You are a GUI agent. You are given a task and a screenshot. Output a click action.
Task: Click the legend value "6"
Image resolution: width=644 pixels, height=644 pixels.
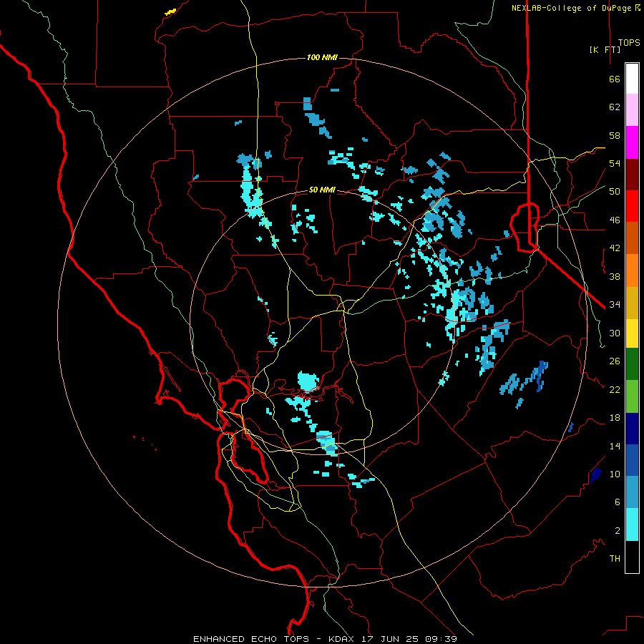[x=618, y=502]
